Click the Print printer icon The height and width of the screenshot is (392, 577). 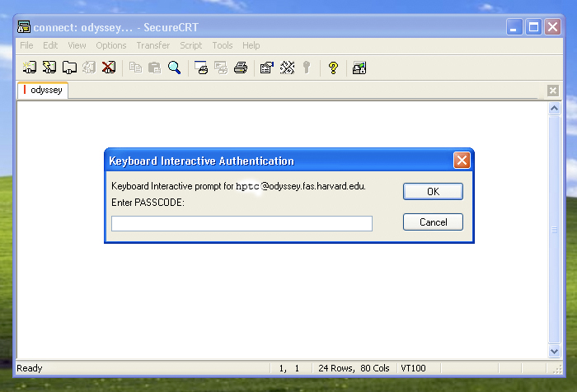click(x=241, y=68)
